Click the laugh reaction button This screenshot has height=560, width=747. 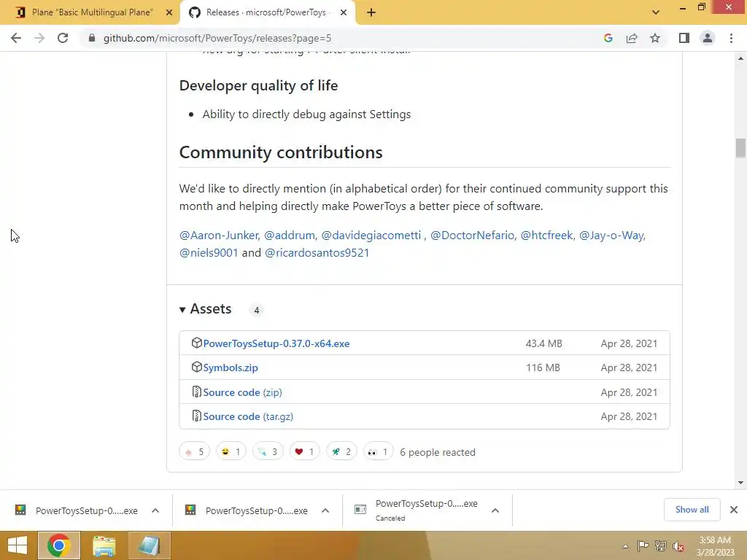(x=231, y=451)
